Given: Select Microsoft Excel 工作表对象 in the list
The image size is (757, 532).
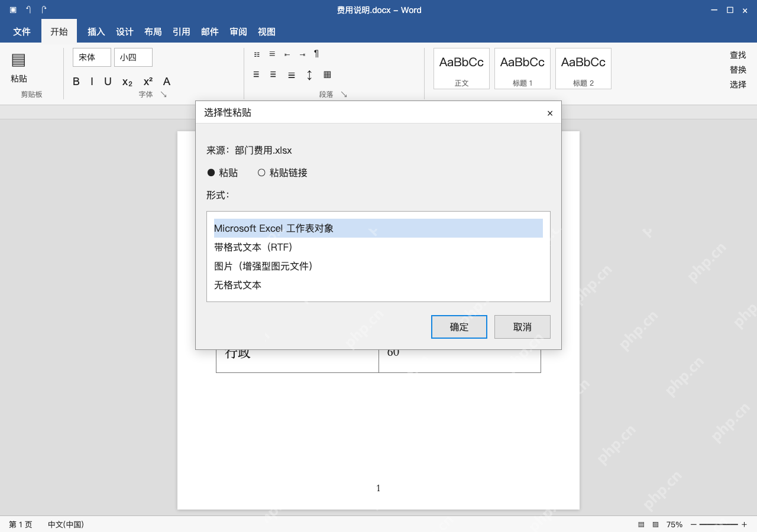Looking at the screenshot, I should click(378, 228).
